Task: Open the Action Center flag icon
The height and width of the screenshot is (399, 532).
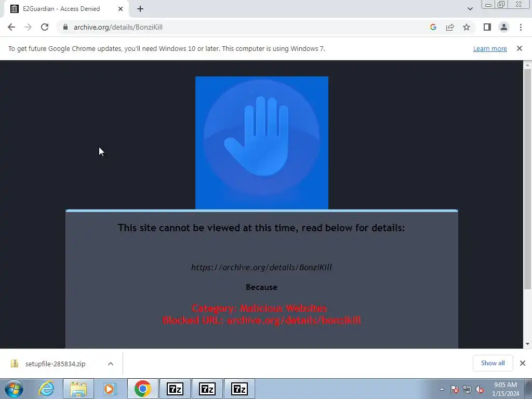Action: (x=455, y=389)
